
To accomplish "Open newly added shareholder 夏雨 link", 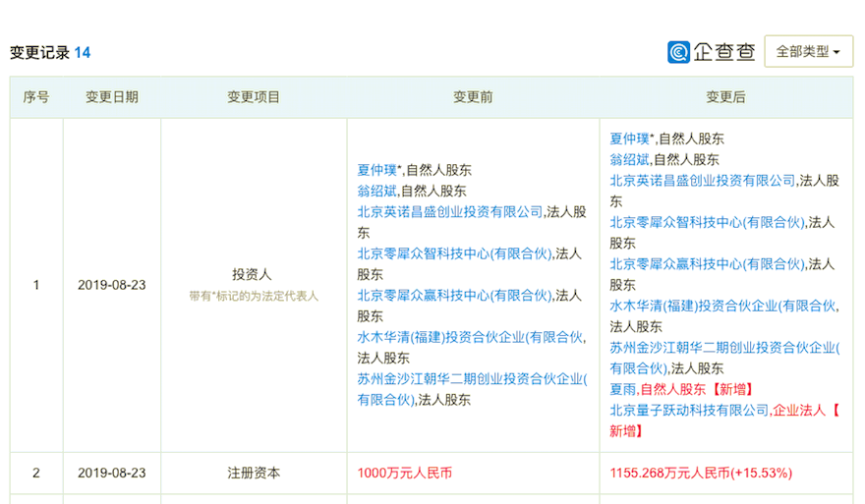I will 623,389.
